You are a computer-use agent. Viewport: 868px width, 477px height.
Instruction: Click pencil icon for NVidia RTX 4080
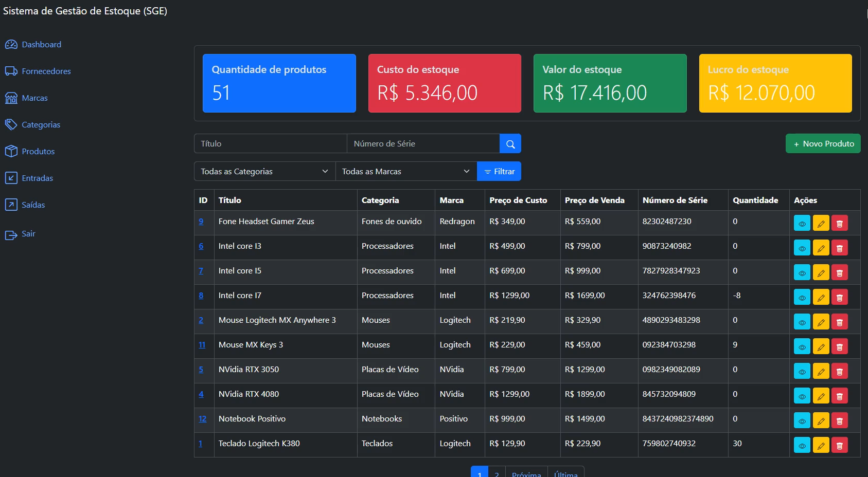click(821, 396)
